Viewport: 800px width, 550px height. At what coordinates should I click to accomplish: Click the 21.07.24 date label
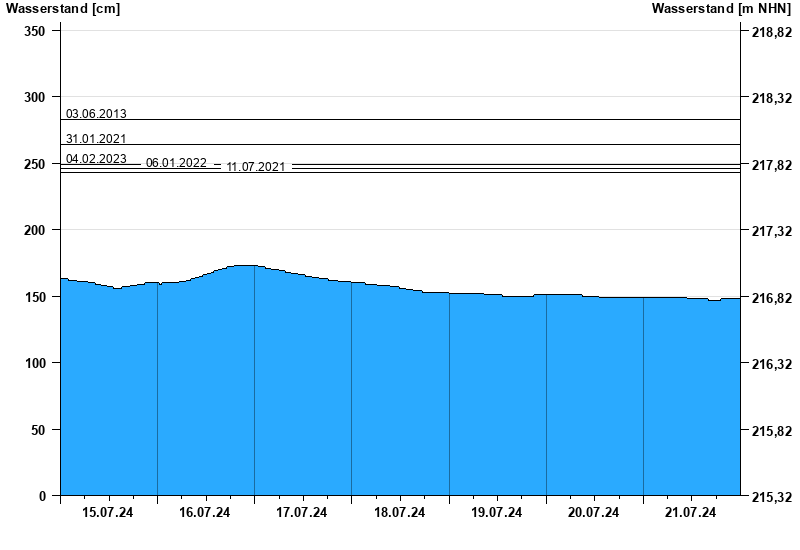click(x=691, y=513)
